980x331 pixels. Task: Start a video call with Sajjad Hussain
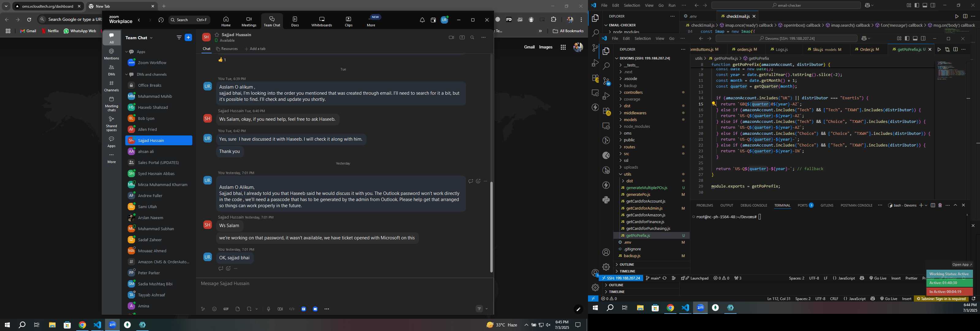point(451,37)
